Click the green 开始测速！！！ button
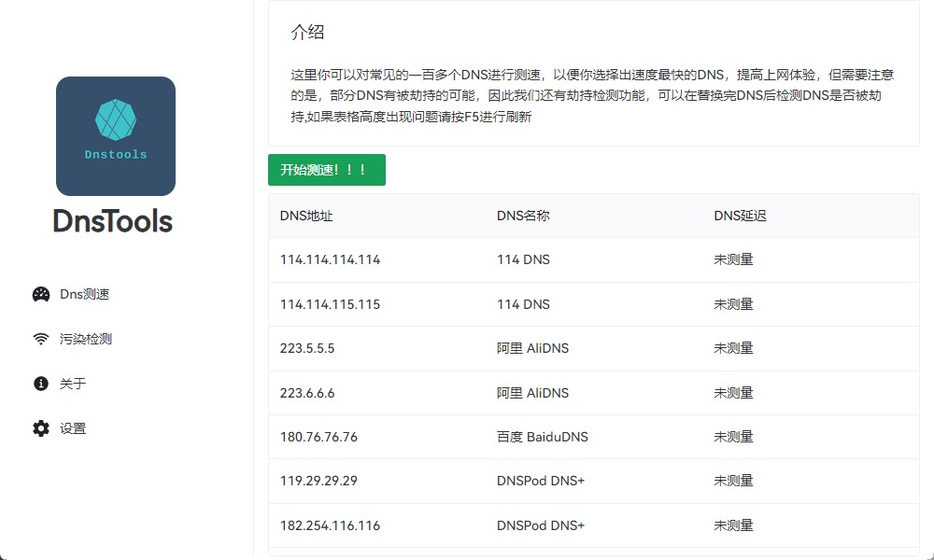 [x=326, y=170]
